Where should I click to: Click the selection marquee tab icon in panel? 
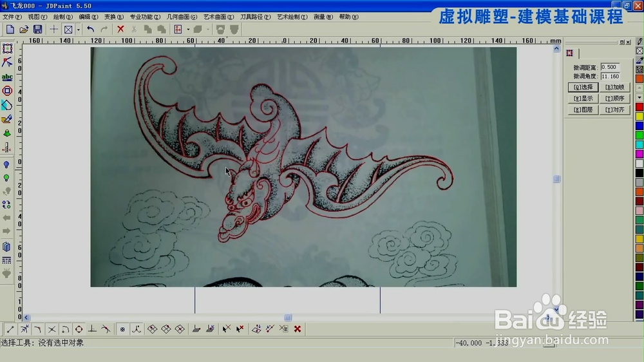[570, 53]
